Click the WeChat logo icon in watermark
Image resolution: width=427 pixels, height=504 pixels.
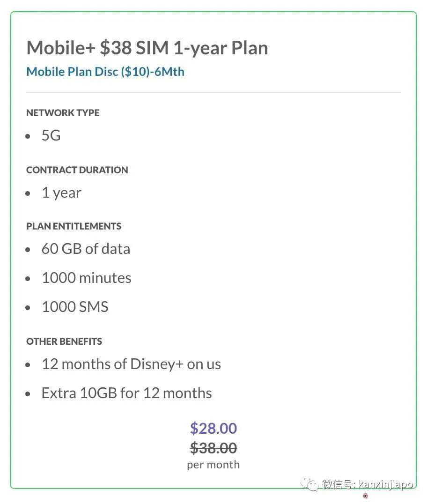309,483
